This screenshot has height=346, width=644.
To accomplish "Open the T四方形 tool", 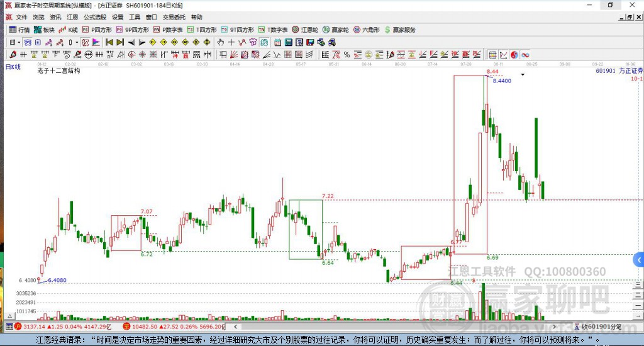I will pos(202,30).
